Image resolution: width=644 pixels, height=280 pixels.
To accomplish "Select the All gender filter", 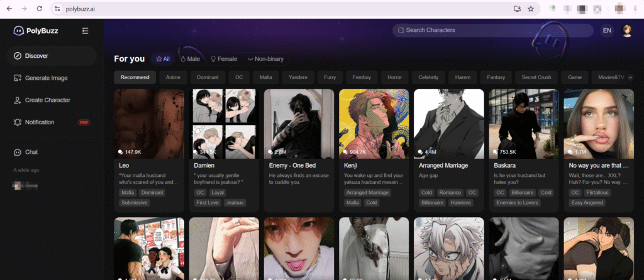I will (163, 59).
